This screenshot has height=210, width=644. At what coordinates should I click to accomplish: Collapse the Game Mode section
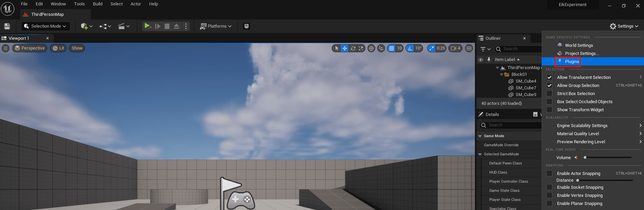tap(480, 136)
